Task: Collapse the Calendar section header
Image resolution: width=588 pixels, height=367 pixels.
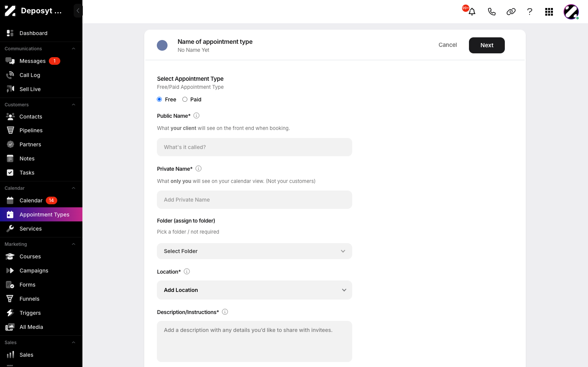Action: [x=74, y=188]
